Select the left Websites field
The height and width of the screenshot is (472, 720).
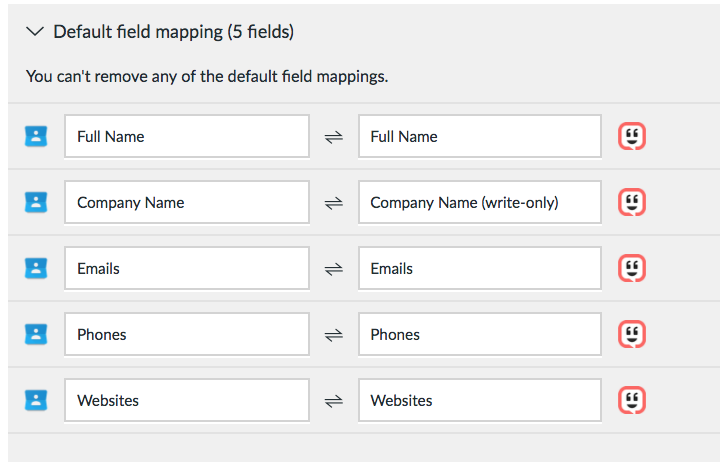pos(187,400)
